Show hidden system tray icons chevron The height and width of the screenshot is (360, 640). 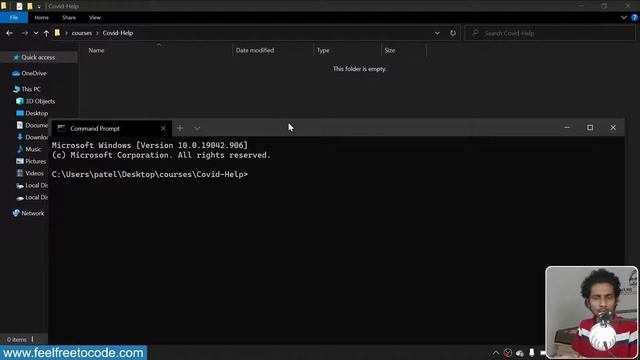pyautogui.click(x=496, y=353)
